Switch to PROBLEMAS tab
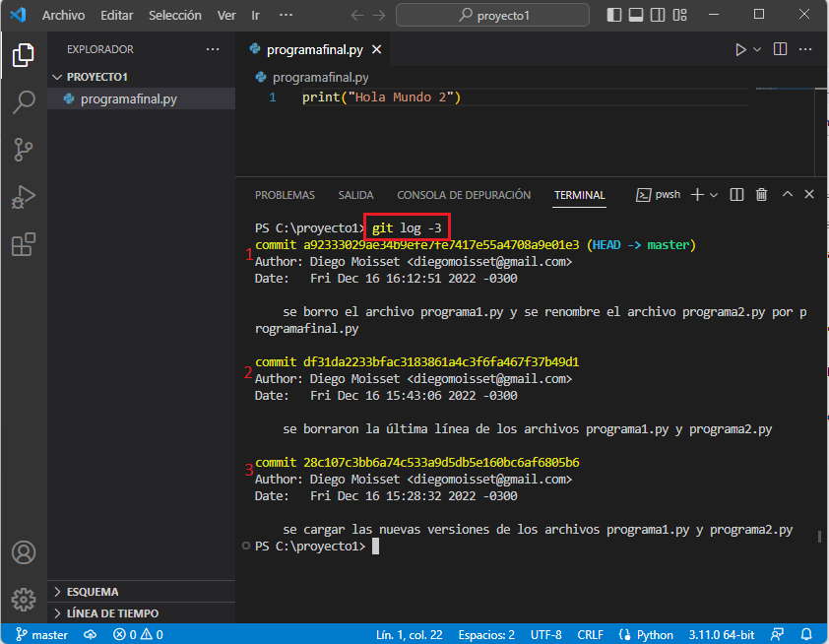The height and width of the screenshot is (644, 829). pyautogui.click(x=285, y=195)
